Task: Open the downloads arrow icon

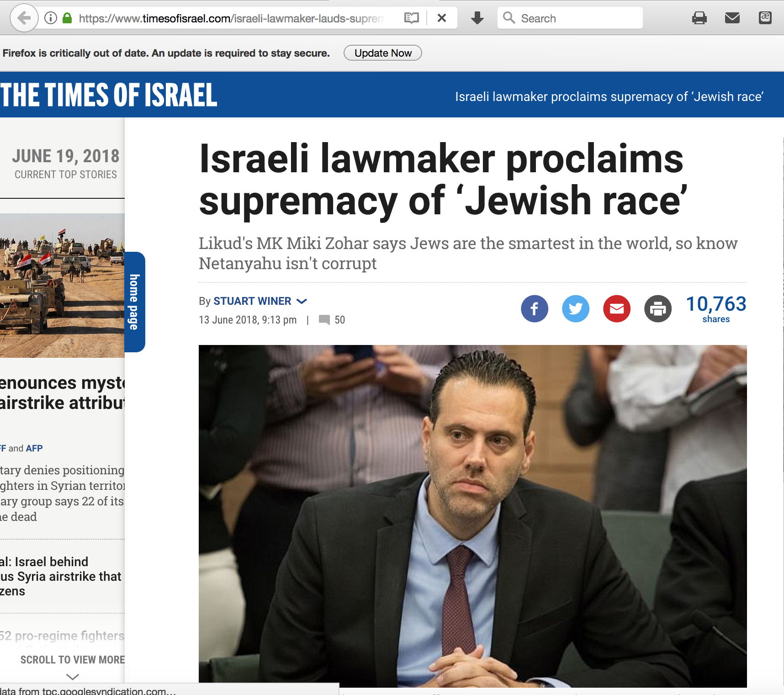Action: [x=477, y=18]
